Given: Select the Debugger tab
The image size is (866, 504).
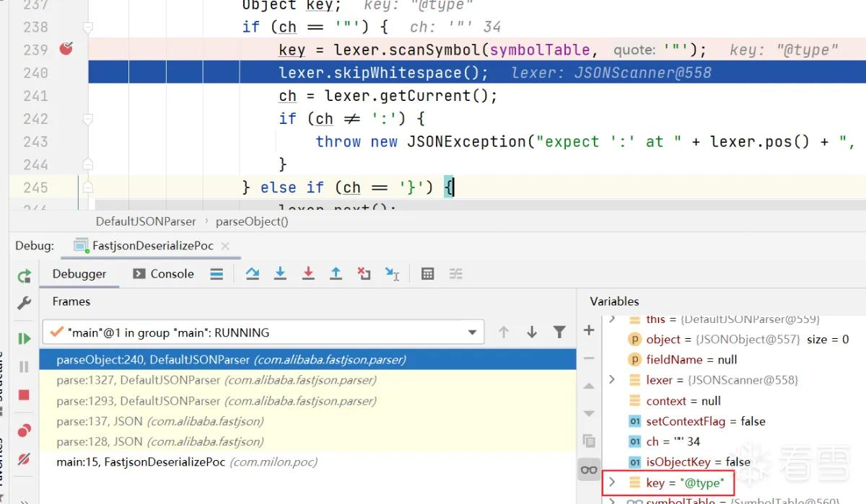Looking at the screenshot, I should (x=79, y=273).
